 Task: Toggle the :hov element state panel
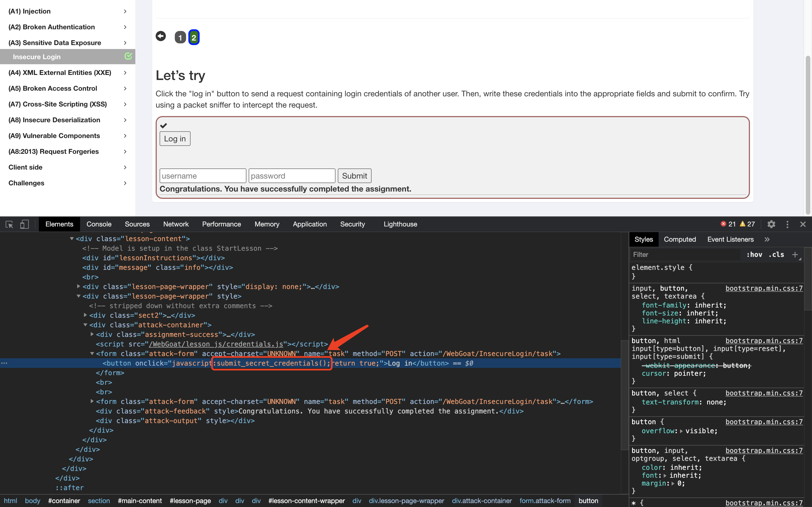coord(754,255)
